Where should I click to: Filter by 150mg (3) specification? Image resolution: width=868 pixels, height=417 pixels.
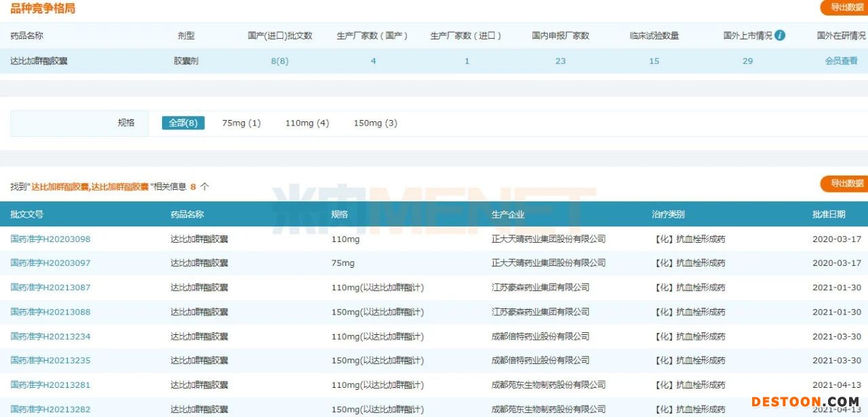point(376,123)
